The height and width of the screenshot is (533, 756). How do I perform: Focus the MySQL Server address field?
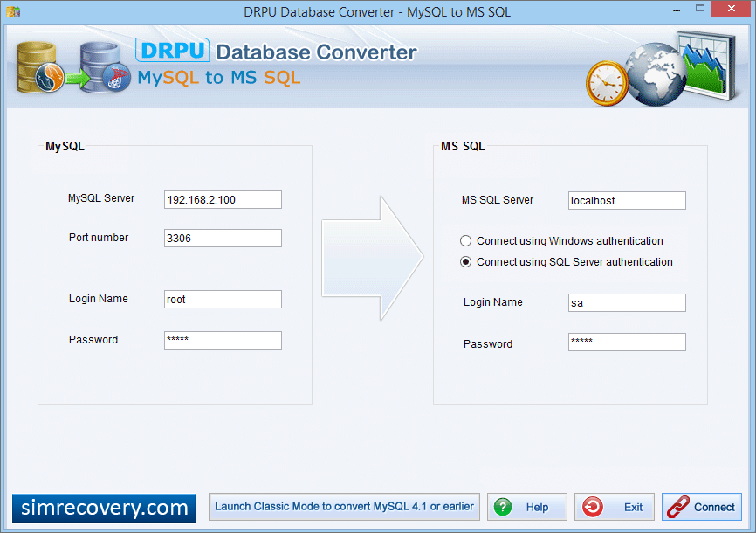click(223, 200)
